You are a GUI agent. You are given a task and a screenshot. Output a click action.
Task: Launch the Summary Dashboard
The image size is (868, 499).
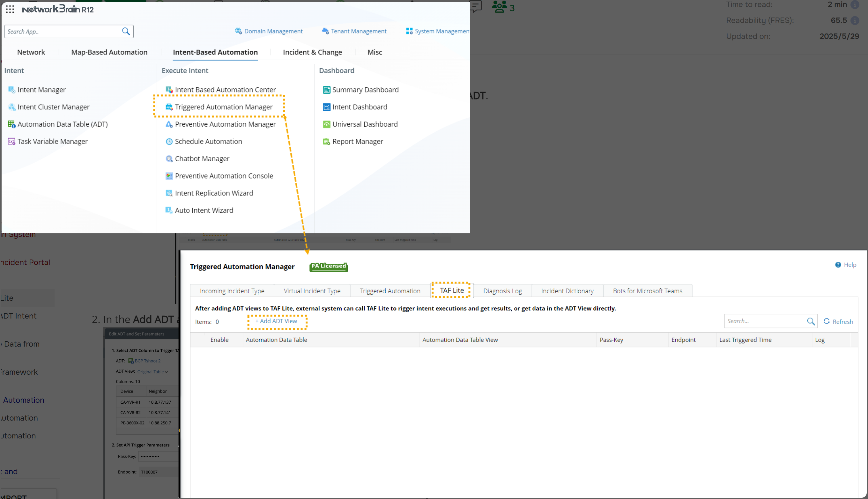365,90
